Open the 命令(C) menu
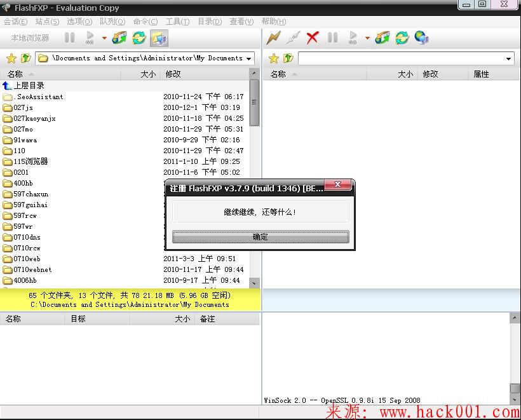This screenshot has width=521, height=420. pos(145,22)
